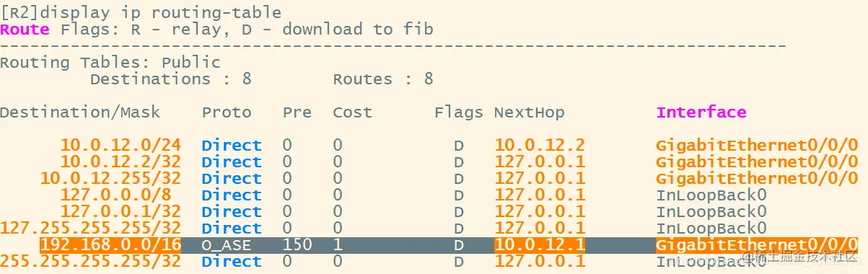The height and width of the screenshot is (274, 868).
Task: Click the "R - relay, D - download to fib" text
Action: click(x=282, y=30)
